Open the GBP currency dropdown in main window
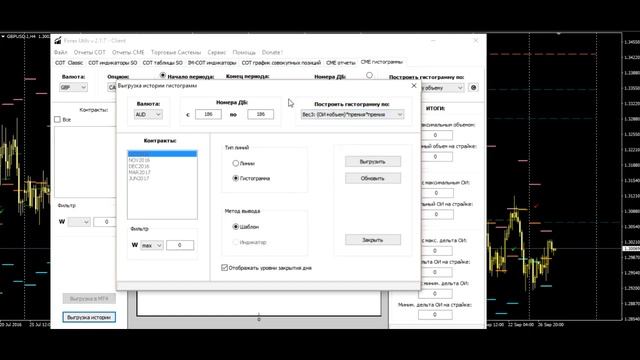 pyautogui.click(x=73, y=87)
